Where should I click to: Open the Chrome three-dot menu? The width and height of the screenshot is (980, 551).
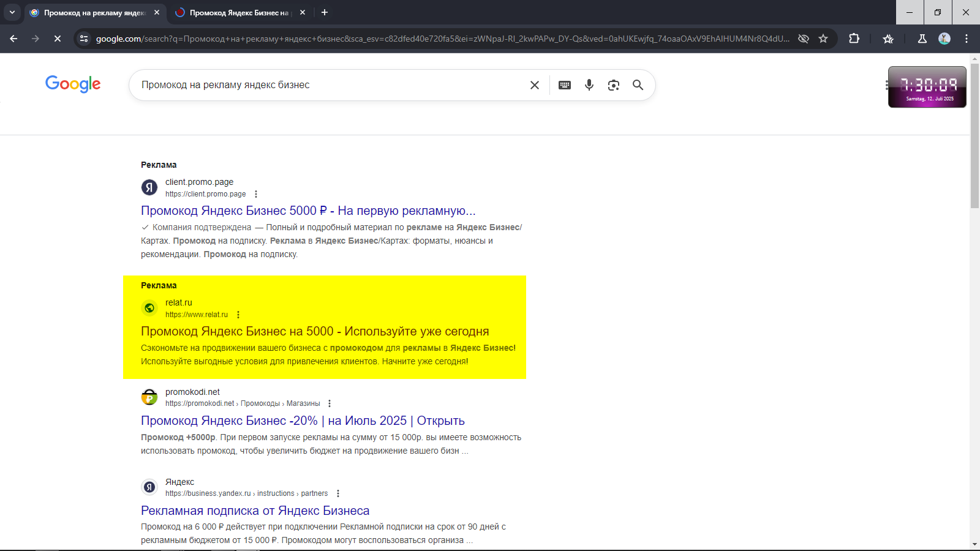coord(967,39)
